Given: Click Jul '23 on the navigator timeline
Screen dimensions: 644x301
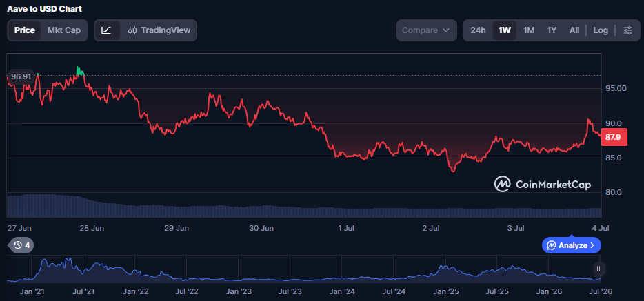Looking at the screenshot, I should click(x=290, y=292).
